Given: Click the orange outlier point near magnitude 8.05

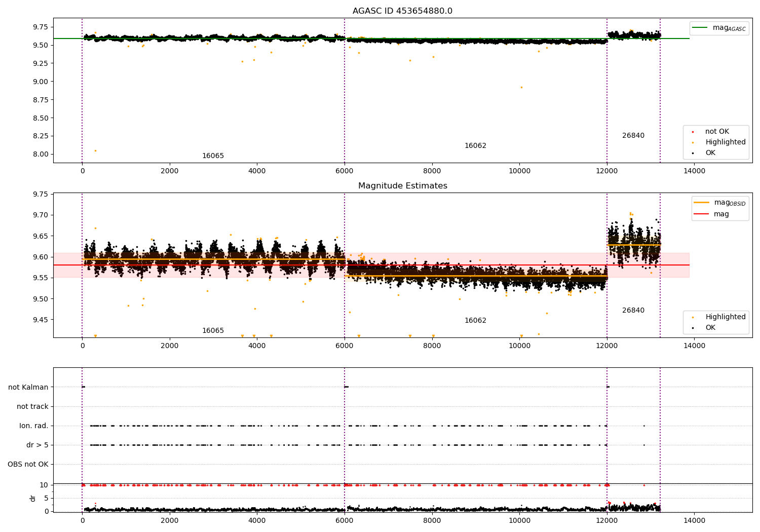Looking at the screenshot, I should pyautogui.click(x=95, y=150).
